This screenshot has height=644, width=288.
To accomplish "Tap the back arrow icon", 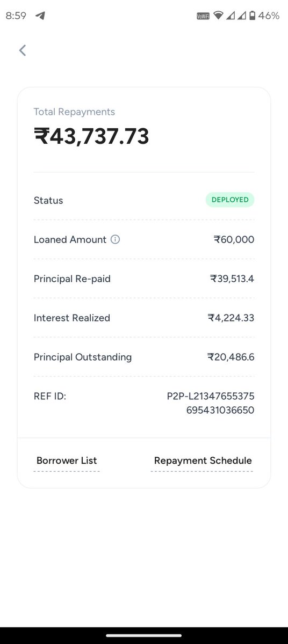I will [x=22, y=50].
